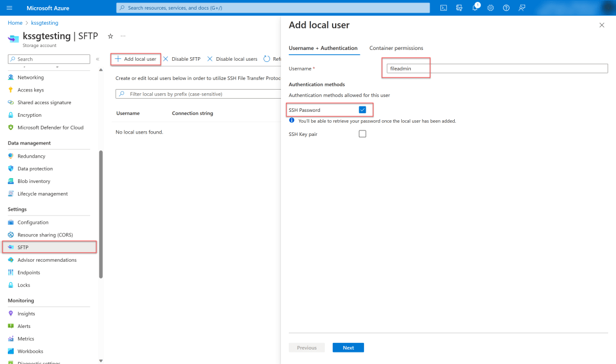This screenshot has width=616, height=364.
Task: Go to Home breadcrumb link
Action: [x=15, y=23]
